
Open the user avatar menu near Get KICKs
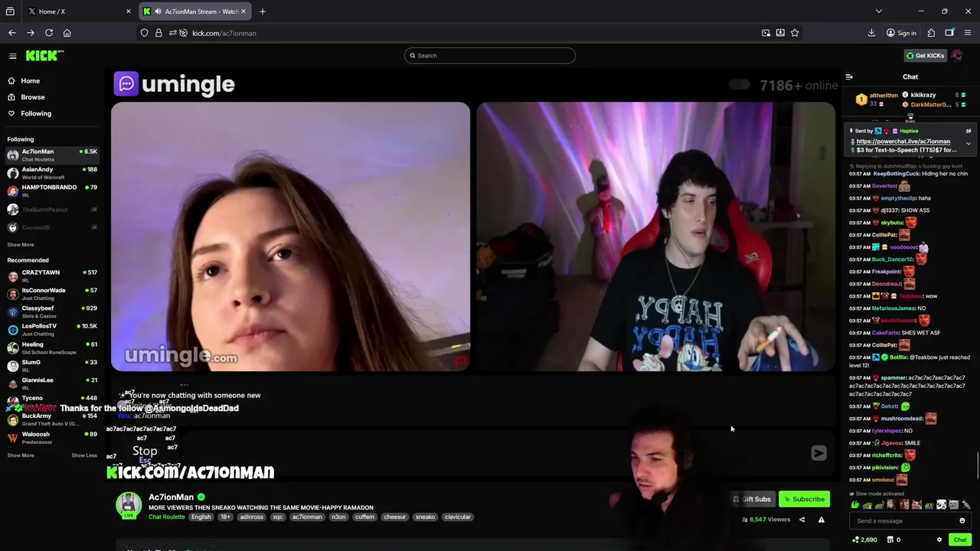(x=957, y=56)
